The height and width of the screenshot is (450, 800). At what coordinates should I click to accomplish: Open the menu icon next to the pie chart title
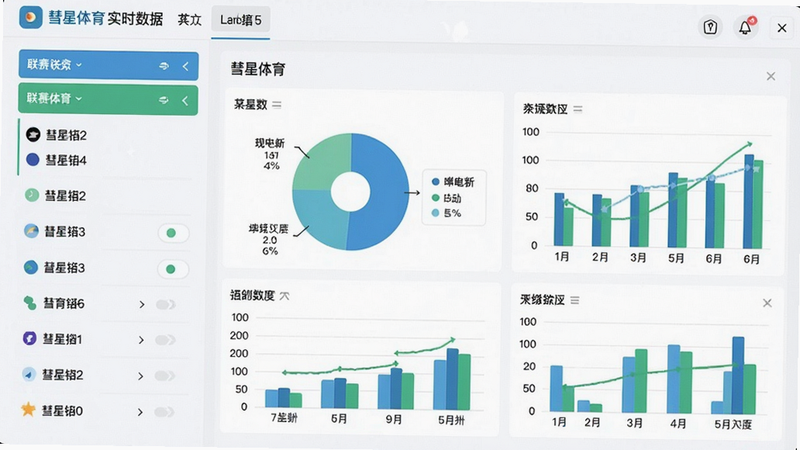click(x=277, y=105)
